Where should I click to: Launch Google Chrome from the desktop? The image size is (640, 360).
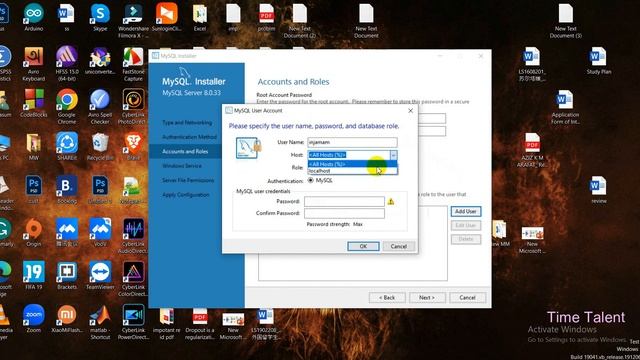click(x=67, y=106)
